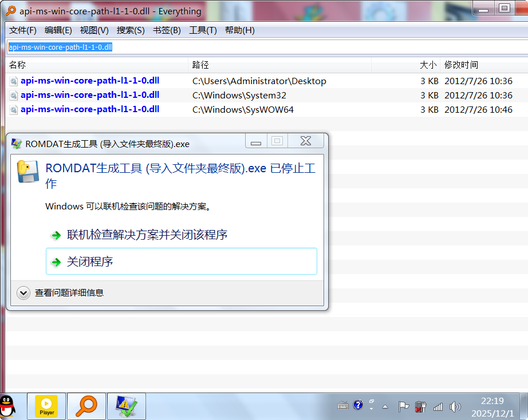Launch the yellow Player app from taskbar
Screen dimensions: 528x420
(46, 406)
